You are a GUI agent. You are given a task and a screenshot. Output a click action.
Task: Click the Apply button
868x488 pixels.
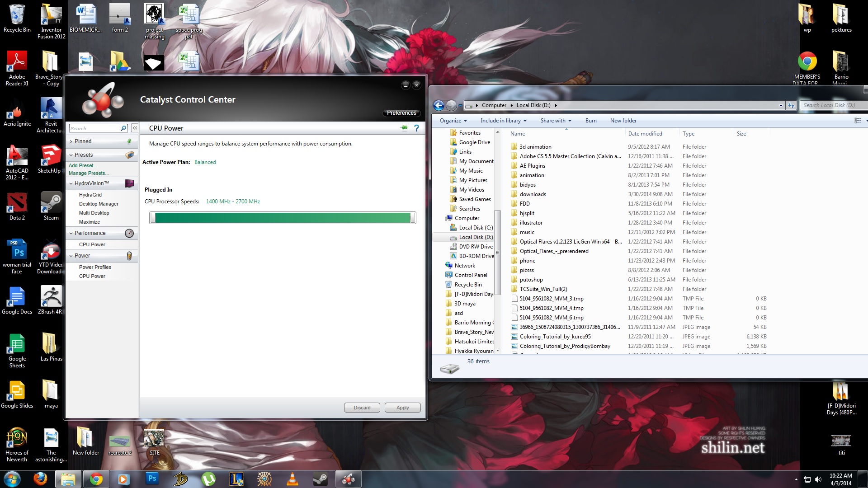[403, 408]
